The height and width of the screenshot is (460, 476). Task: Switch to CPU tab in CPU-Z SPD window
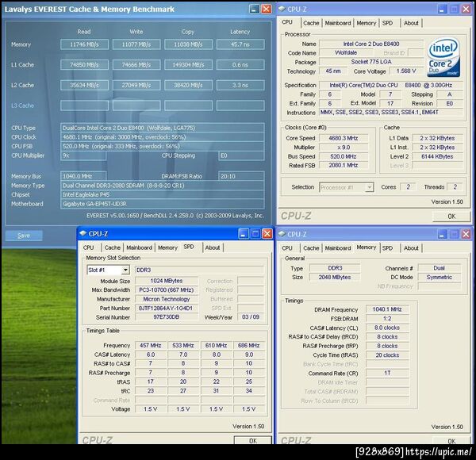click(x=88, y=247)
